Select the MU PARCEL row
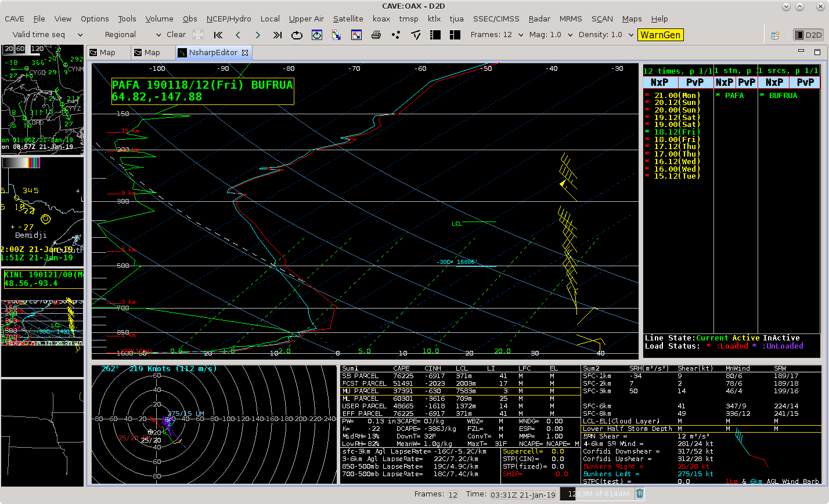 point(460,391)
